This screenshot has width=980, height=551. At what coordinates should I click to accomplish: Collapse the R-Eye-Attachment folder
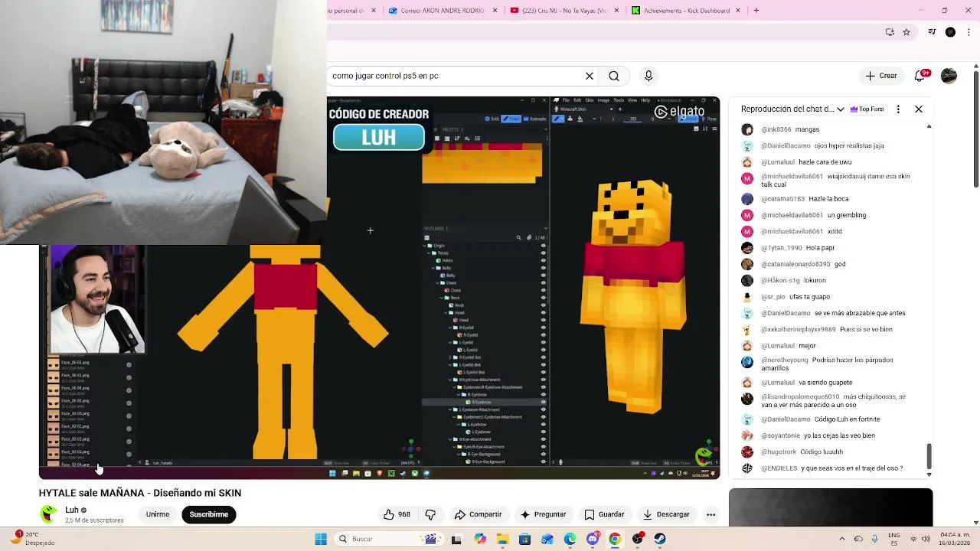449,439
